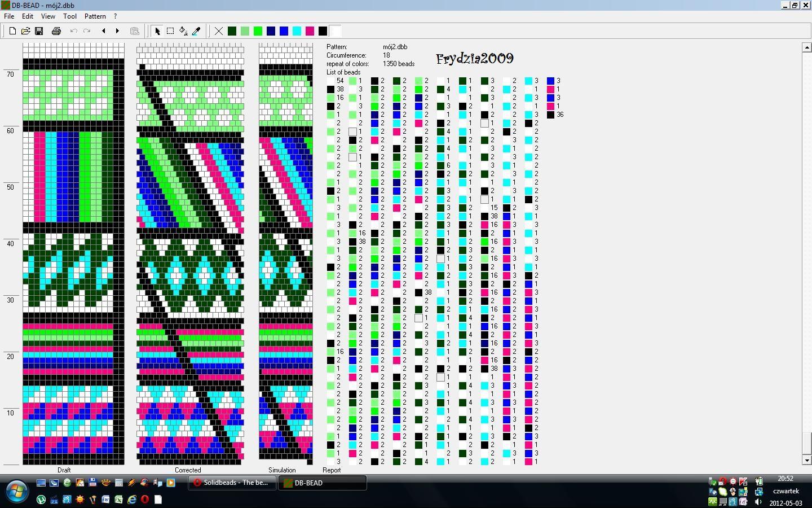Click the vertical scrollbar thumb
Screen dimensions: 812x508
(x=806, y=443)
